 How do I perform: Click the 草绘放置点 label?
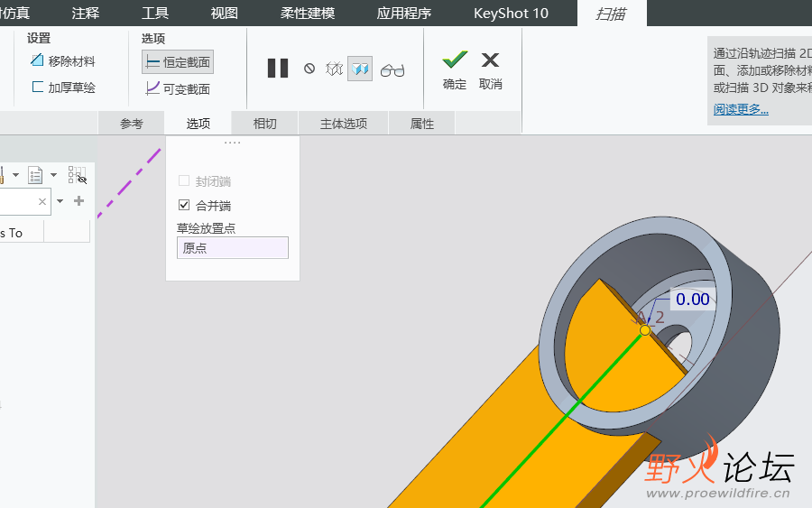206,228
